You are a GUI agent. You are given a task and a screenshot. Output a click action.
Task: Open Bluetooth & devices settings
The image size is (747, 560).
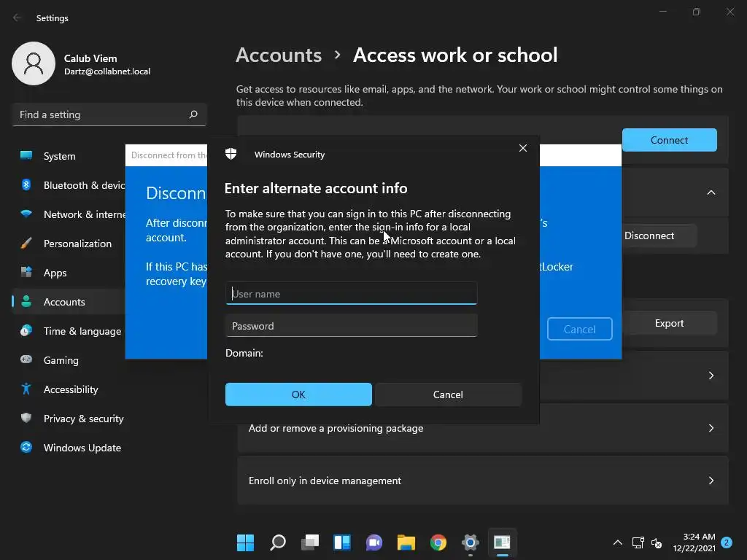69,185
